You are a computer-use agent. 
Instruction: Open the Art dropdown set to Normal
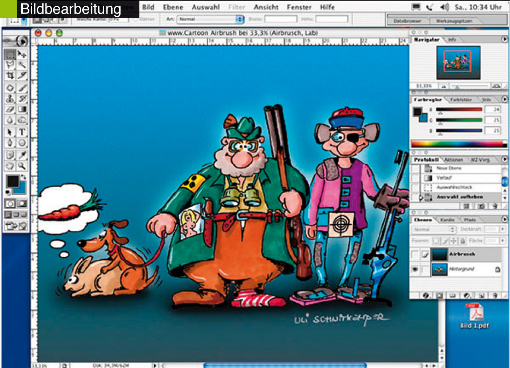(x=210, y=19)
